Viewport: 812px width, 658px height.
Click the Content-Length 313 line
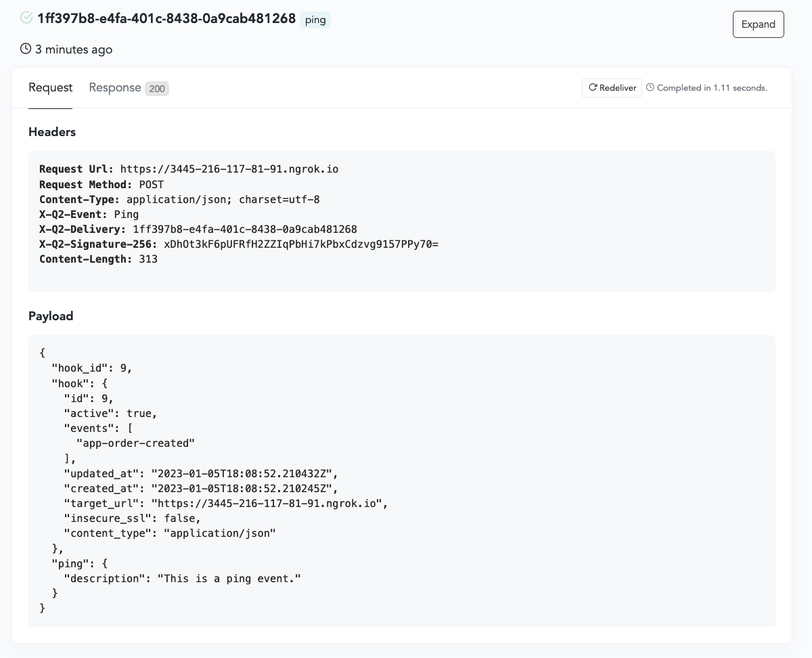(98, 259)
